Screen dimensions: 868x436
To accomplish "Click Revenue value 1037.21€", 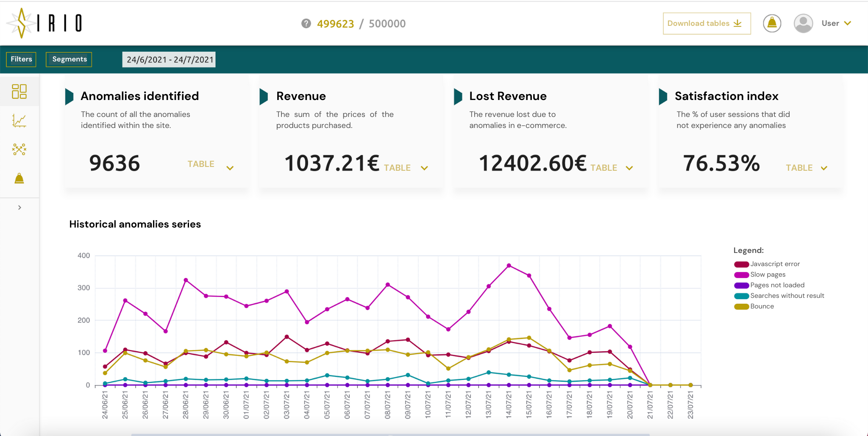I will pyautogui.click(x=332, y=163).
